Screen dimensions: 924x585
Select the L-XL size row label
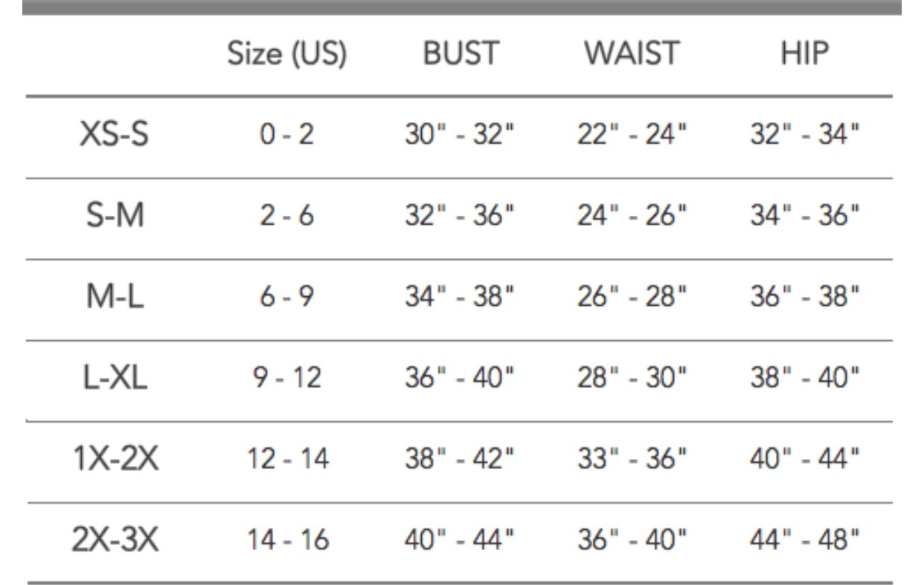[x=113, y=379]
